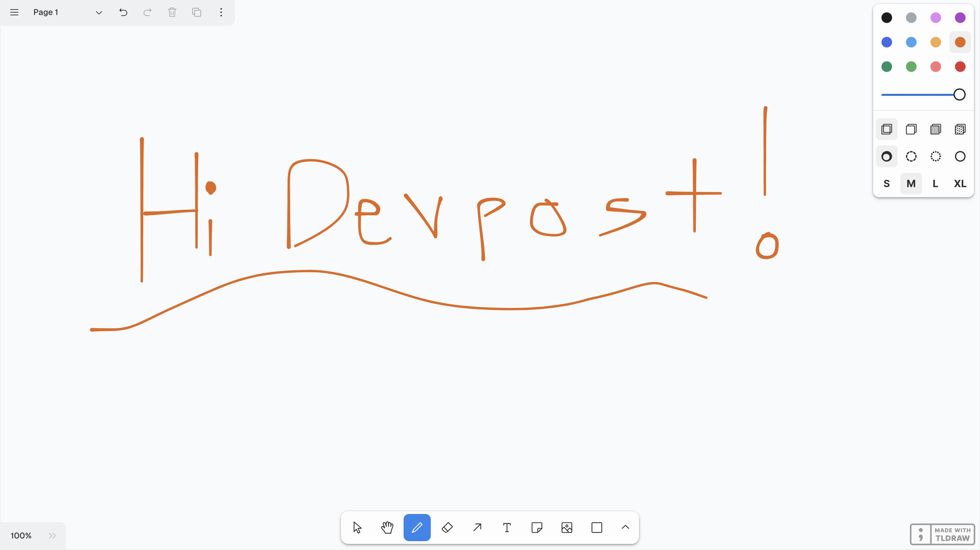The height and width of the screenshot is (550, 980).
Task: Select the Arrow tool
Action: [x=477, y=528]
